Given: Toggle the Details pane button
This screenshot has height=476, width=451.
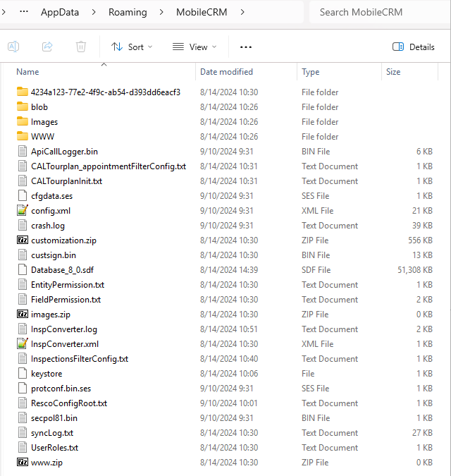Looking at the screenshot, I should point(413,47).
